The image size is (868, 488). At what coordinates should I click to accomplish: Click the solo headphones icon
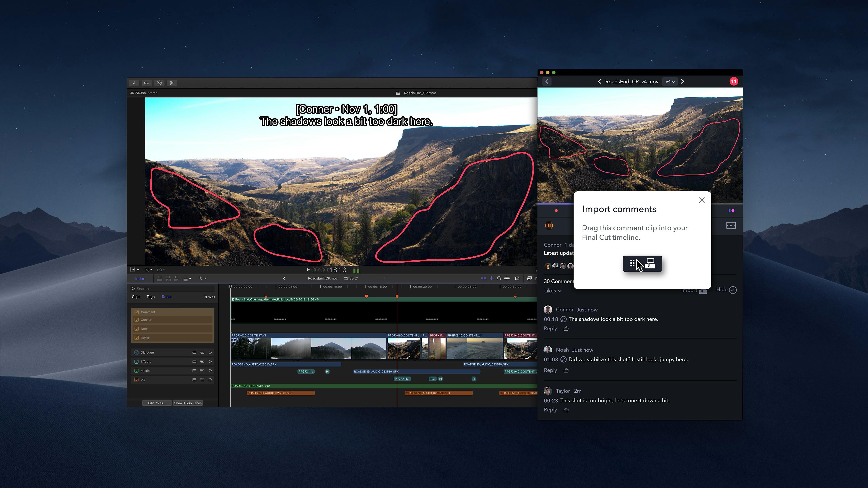(x=499, y=278)
